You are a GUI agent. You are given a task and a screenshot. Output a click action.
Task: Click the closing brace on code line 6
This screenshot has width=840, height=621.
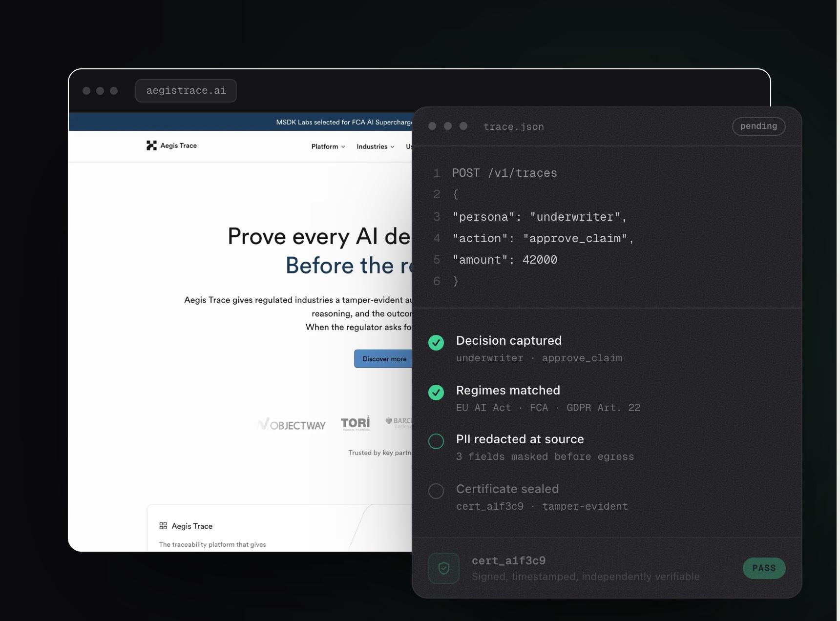click(456, 281)
